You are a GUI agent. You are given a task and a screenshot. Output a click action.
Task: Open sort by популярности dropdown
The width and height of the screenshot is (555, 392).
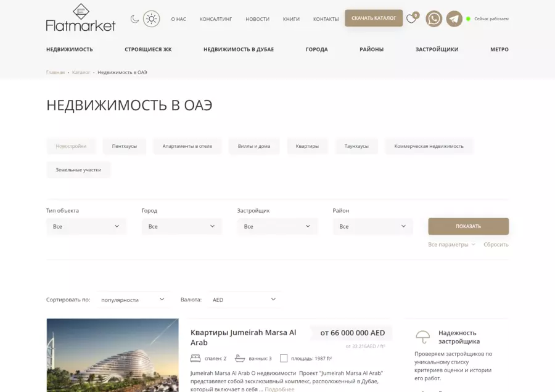(x=133, y=300)
